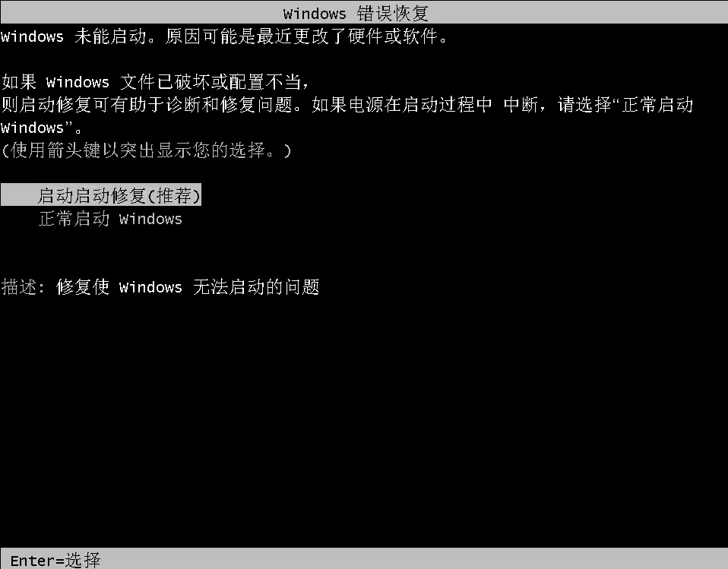This screenshot has width=728, height=569.
Task: Click the word 中断 in the paragraph
Action: [521, 105]
